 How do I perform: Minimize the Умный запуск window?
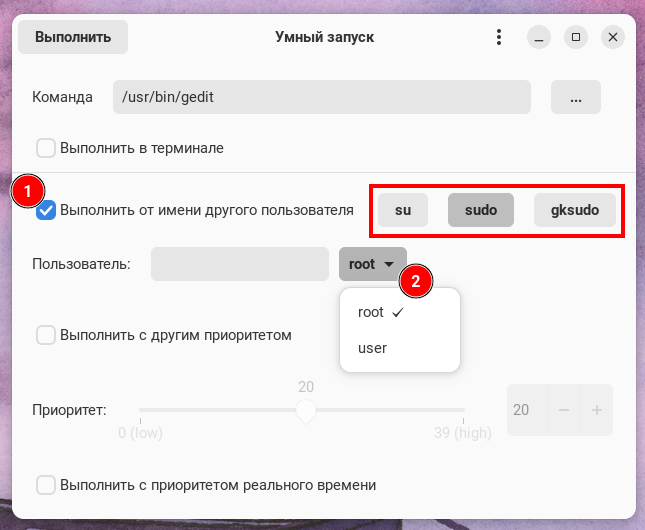(539, 37)
